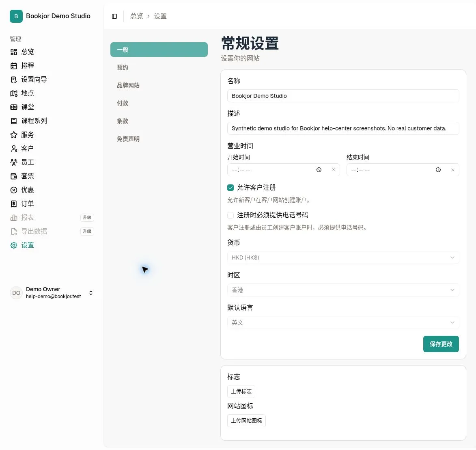This screenshot has height=450, width=476.
Task: Open the 设置向导 wizard icon
Action: coord(14,80)
